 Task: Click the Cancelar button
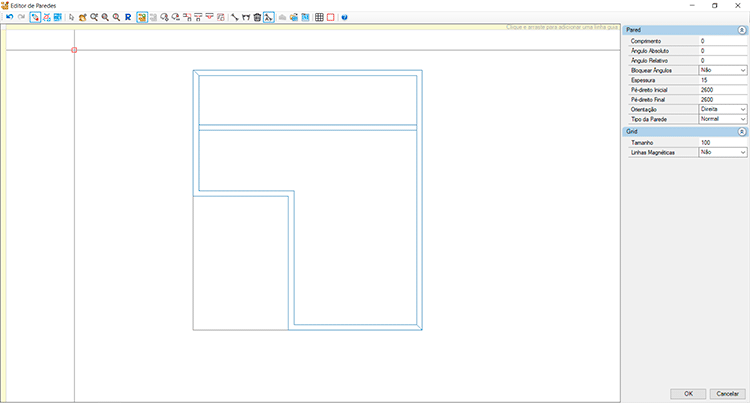[728, 393]
